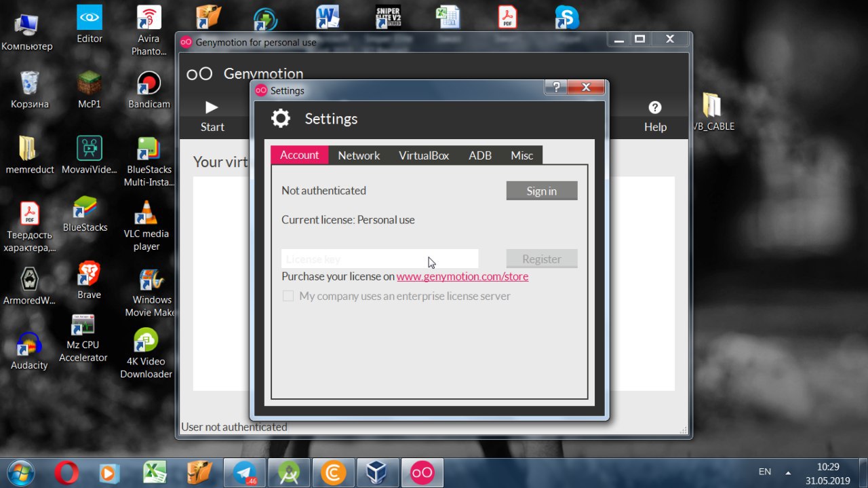The width and height of the screenshot is (868, 488).
Task: Open Telegram from the taskbar
Action: [245, 472]
